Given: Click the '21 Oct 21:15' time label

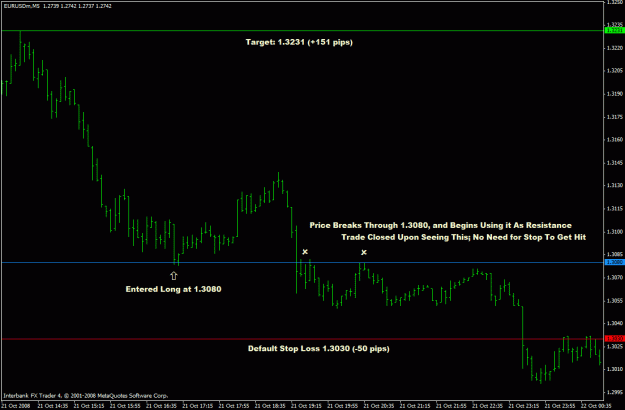Looking at the screenshot, I should coord(415,406).
